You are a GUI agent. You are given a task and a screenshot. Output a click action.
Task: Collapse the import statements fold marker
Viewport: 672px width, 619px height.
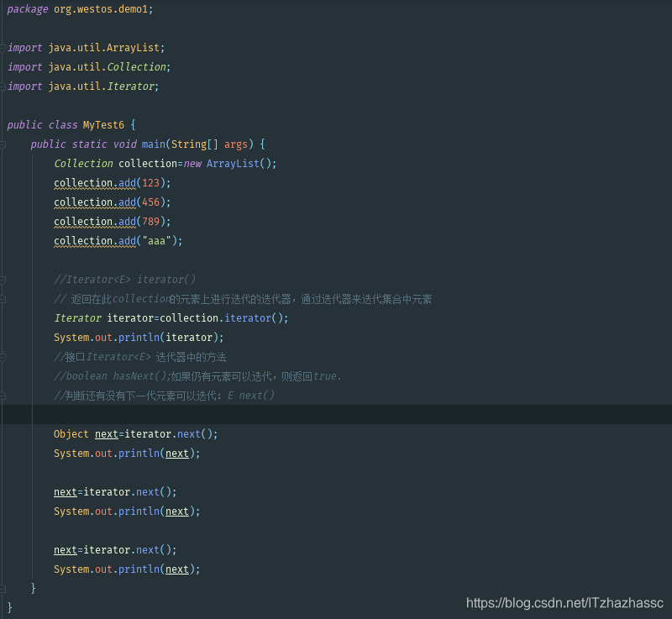[x=3, y=48]
